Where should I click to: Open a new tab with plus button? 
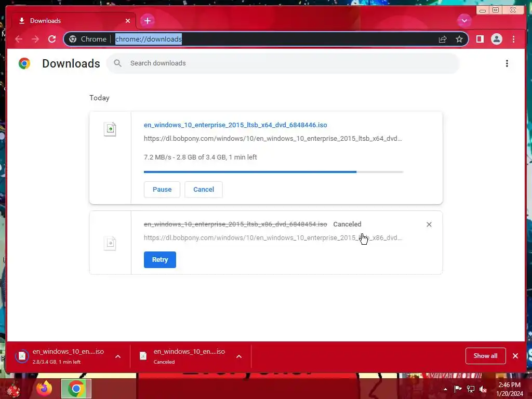click(x=147, y=21)
